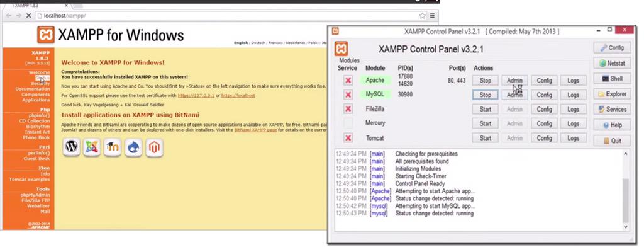Viewport: 644px width, 247px height.
Task: Open Config with the wrench icon button
Action: coord(612,48)
